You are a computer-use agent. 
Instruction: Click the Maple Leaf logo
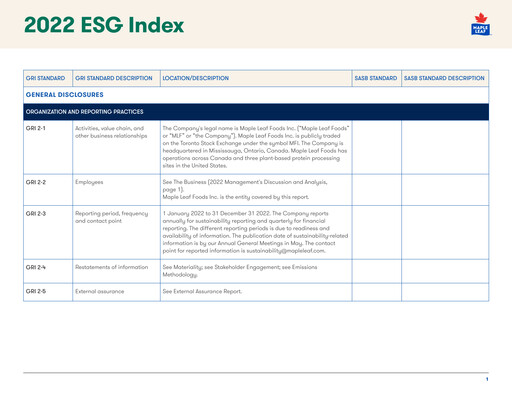pyautogui.click(x=481, y=24)
